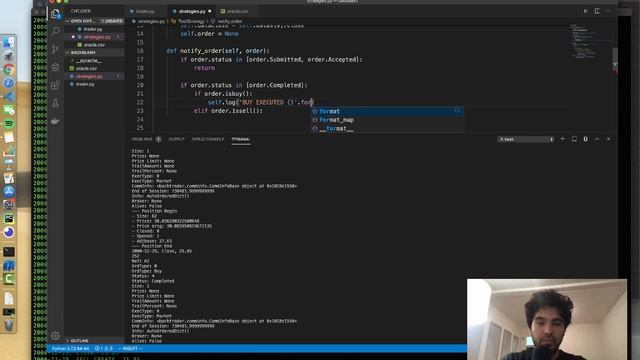This screenshot has height=360, width=640.
Task: Choose the __format__ autocomplete suggestion
Action: 387,128
